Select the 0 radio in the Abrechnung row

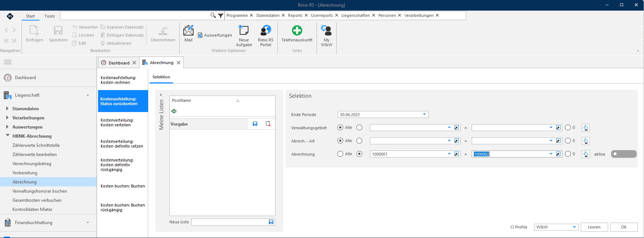[568, 154]
